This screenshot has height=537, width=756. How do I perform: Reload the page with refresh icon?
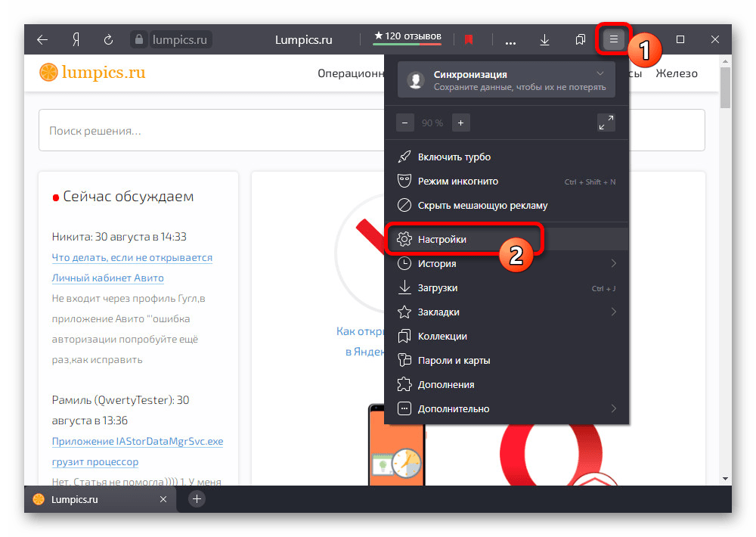click(x=108, y=39)
